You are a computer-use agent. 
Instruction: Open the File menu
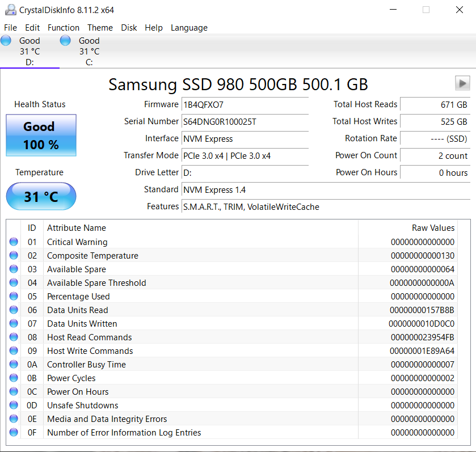10,28
